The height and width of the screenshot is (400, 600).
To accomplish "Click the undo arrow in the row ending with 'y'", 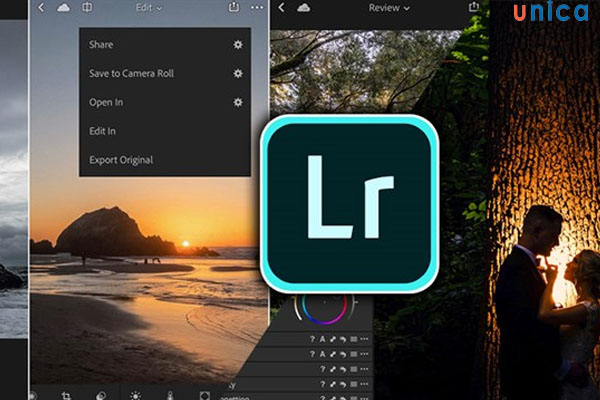I will coord(343,384).
